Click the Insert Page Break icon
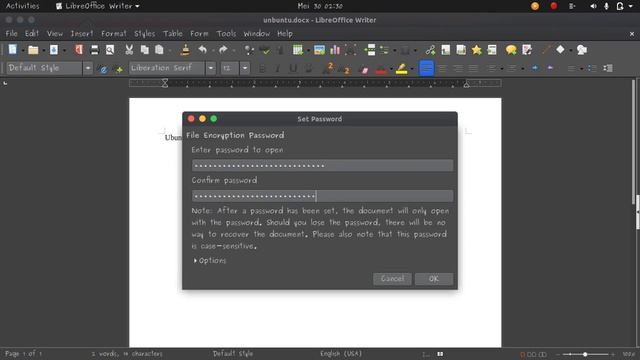 click(370, 50)
